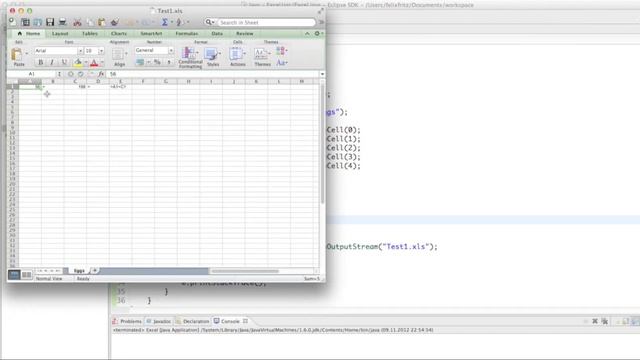Switch to Normal View mode button
Image resolution: width=640 pixels, height=360 pixels.
tap(14, 275)
